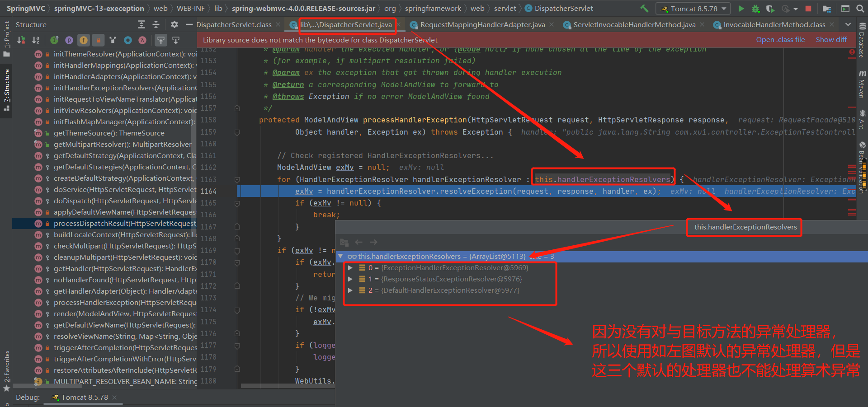The width and height of the screenshot is (868, 407).
Task: Expand All in Structure panel
Action: click(x=142, y=24)
